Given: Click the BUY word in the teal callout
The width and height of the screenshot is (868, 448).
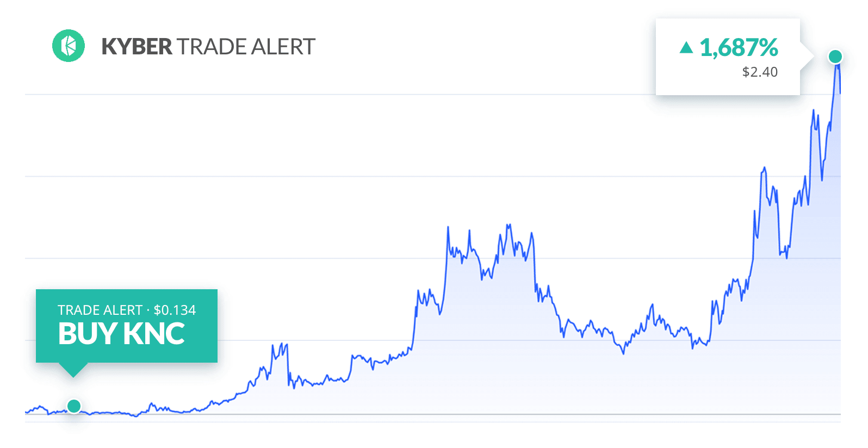Looking at the screenshot, I should coord(88,334).
